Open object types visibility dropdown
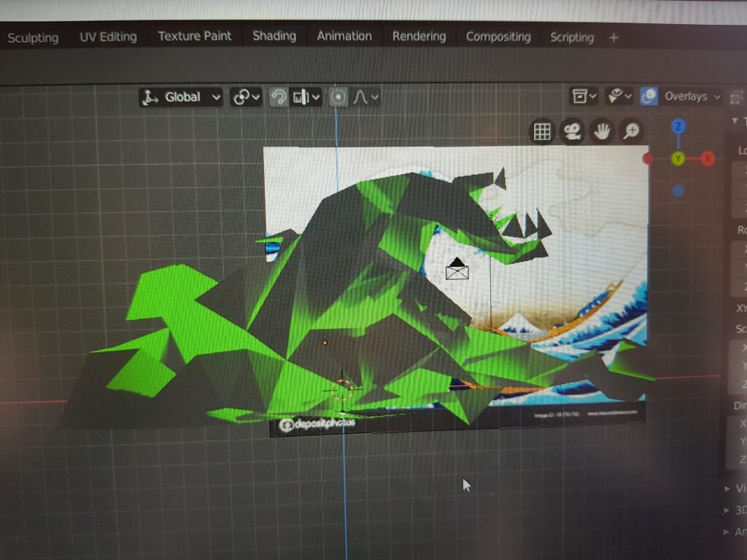747x560 pixels. 584,96
